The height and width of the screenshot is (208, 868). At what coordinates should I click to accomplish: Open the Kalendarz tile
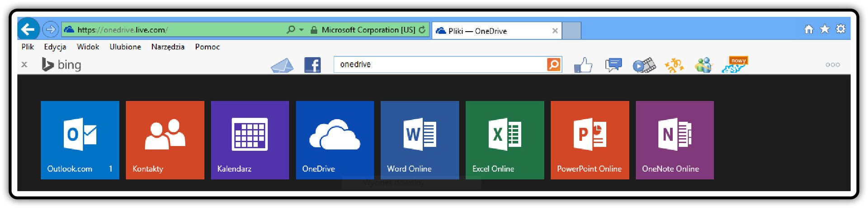[250, 140]
